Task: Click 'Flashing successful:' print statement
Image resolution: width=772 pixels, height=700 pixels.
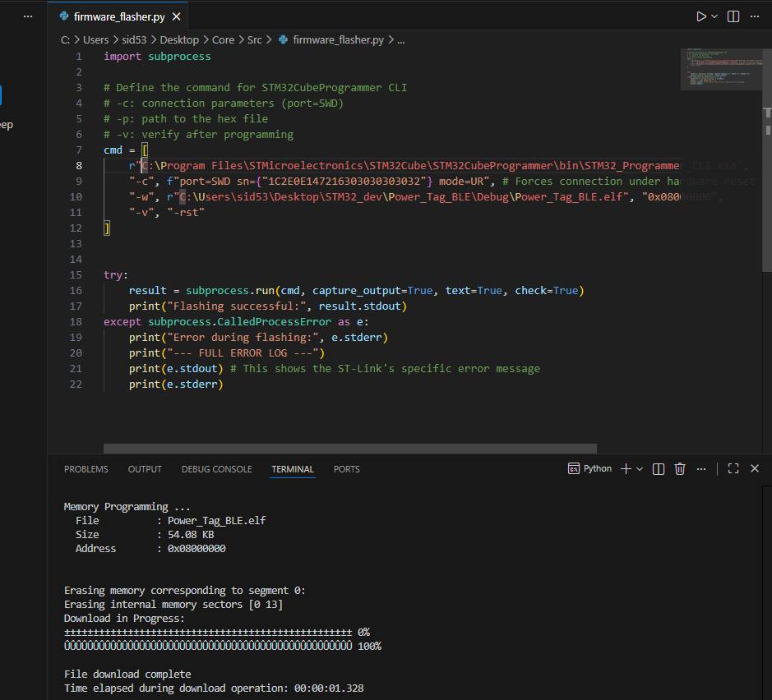Action: [268, 306]
